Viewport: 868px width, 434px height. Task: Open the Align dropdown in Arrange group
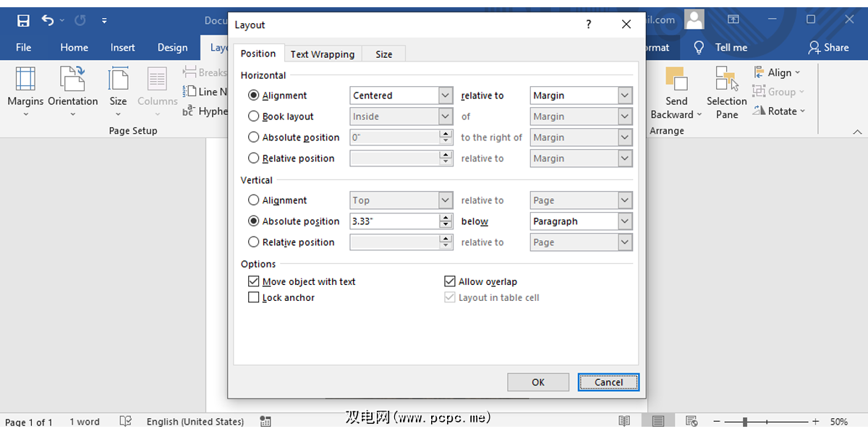tap(778, 72)
